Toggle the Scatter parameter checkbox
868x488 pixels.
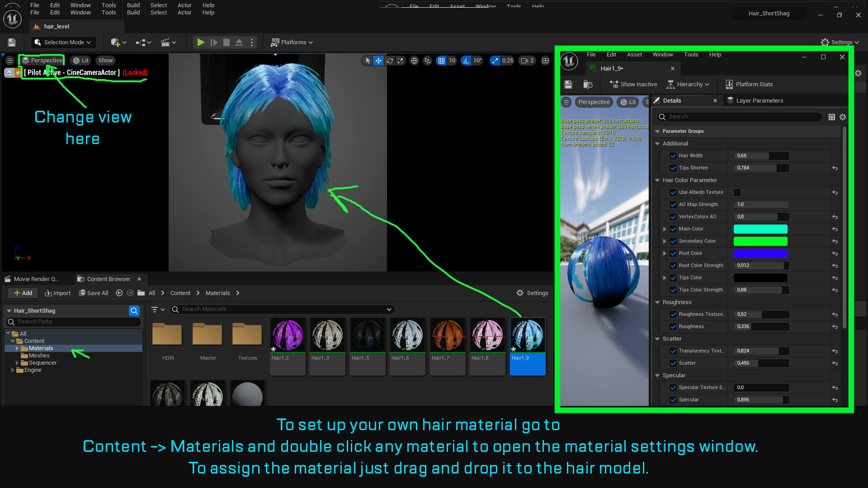click(x=673, y=363)
